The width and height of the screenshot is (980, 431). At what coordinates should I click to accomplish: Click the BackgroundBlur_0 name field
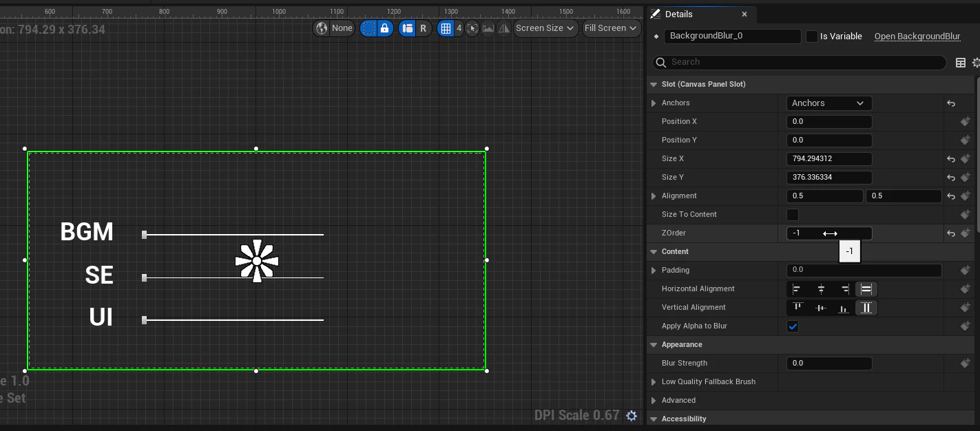733,36
